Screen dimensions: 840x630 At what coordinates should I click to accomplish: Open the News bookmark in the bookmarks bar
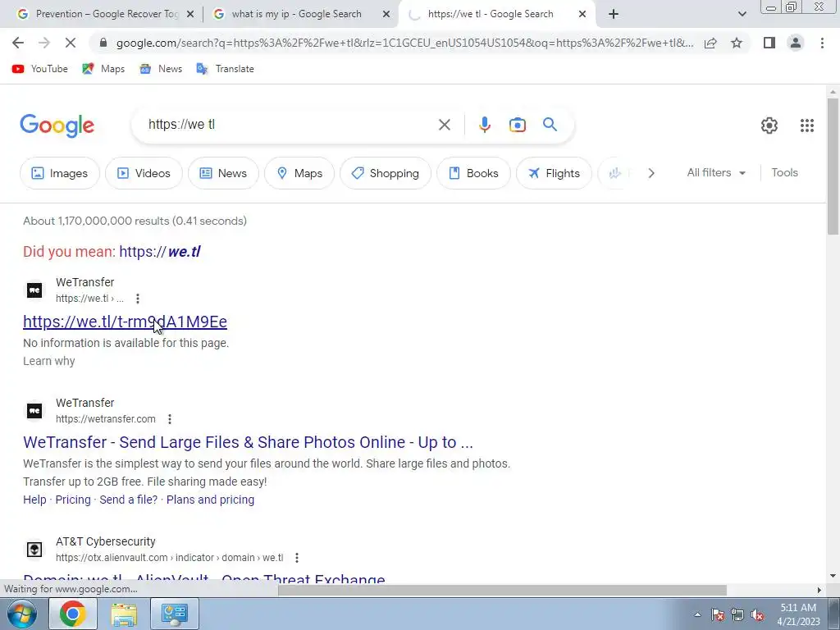[x=161, y=69]
